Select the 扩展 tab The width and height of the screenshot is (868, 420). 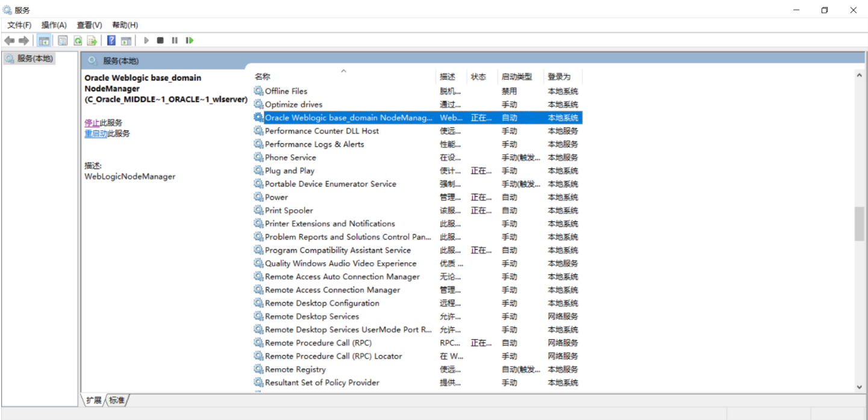coord(93,399)
